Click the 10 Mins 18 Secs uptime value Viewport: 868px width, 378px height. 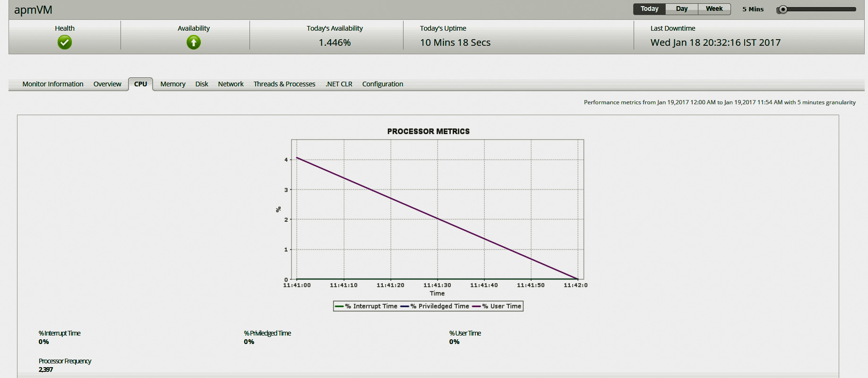coord(455,42)
